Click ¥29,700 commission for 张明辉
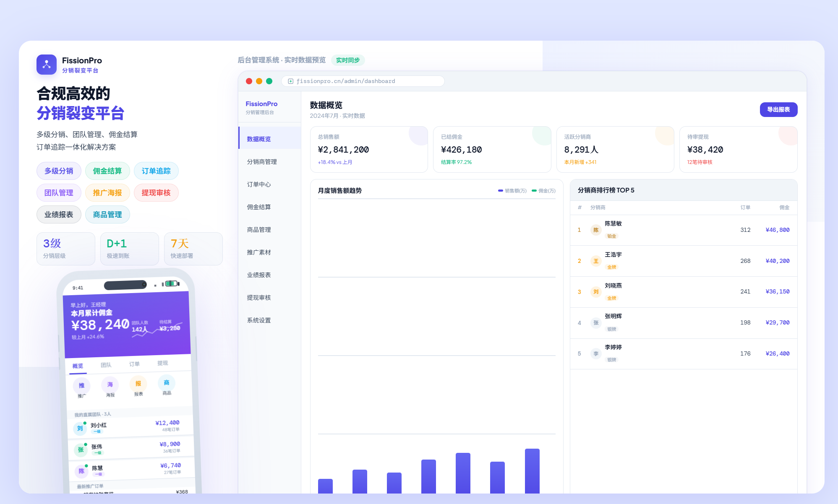 pyautogui.click(x=778, y=322)
